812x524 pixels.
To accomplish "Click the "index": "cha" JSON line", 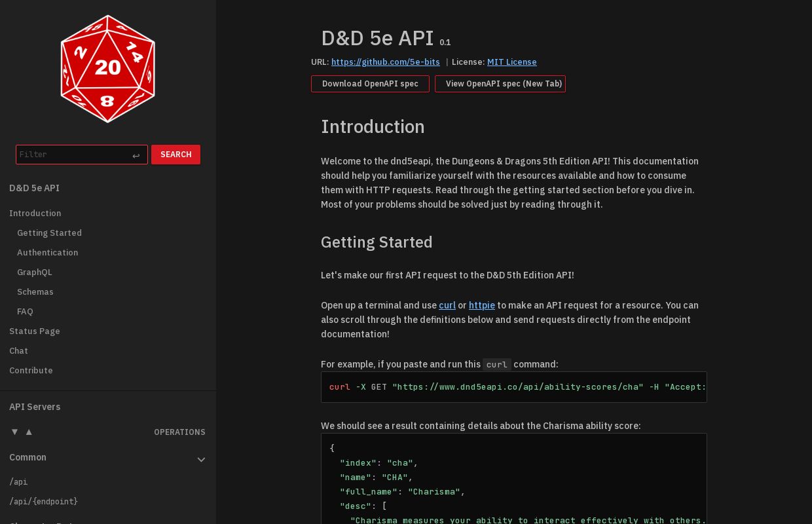I will 378,463.
